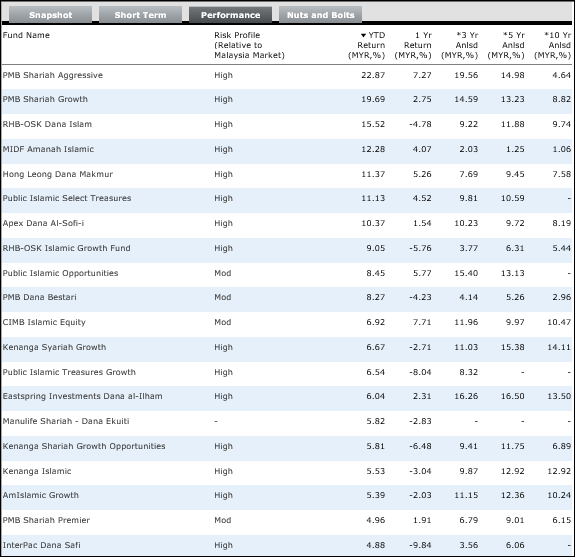Select YTD value 19.69
Screen dimensions: 575x557
[x=373, y=99]
